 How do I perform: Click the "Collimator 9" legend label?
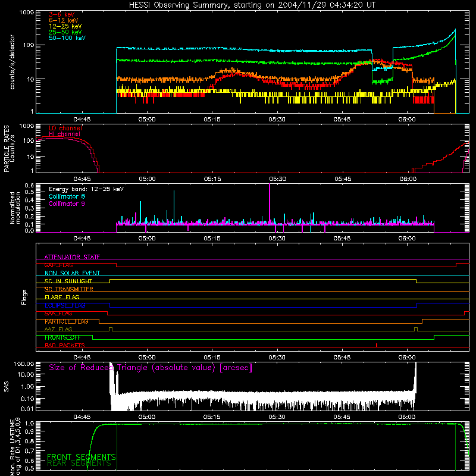pos(67,203)
